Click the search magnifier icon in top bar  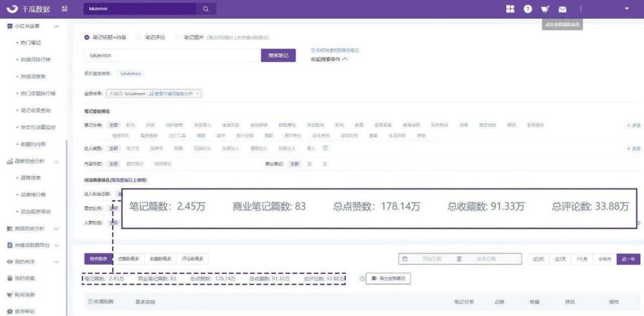(x=206, y=9)
